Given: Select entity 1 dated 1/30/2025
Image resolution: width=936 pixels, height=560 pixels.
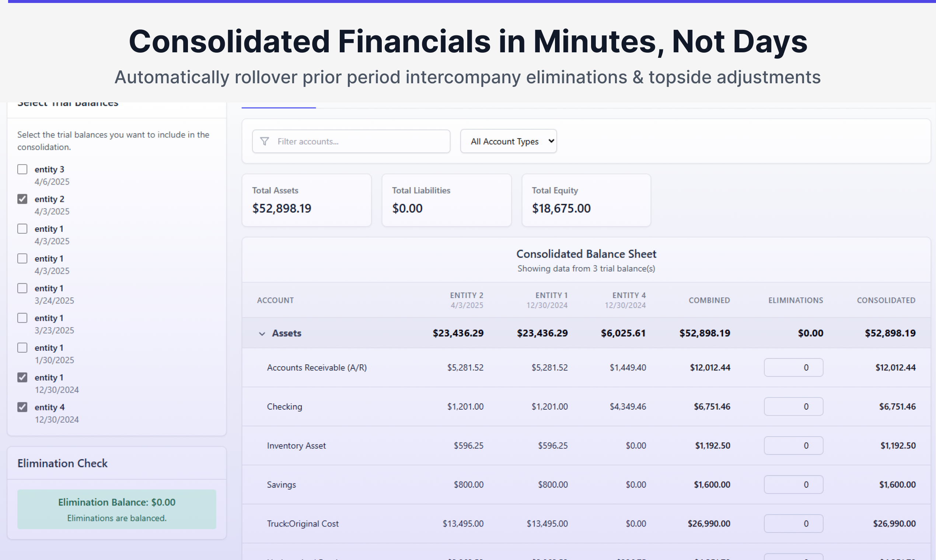Looking at the screenshot, I should pos(22,347).
